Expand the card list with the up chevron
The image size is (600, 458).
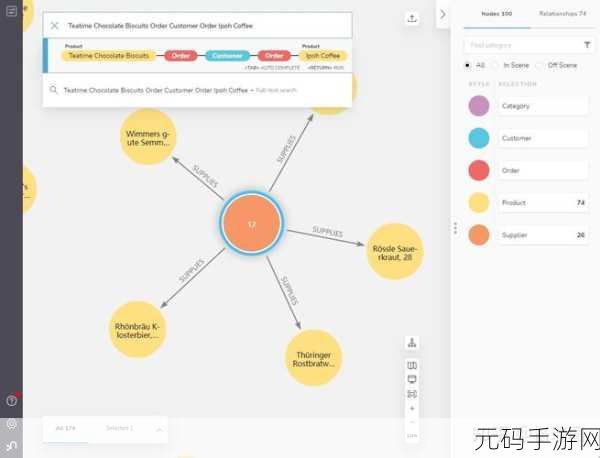click(x=159, y=430)
